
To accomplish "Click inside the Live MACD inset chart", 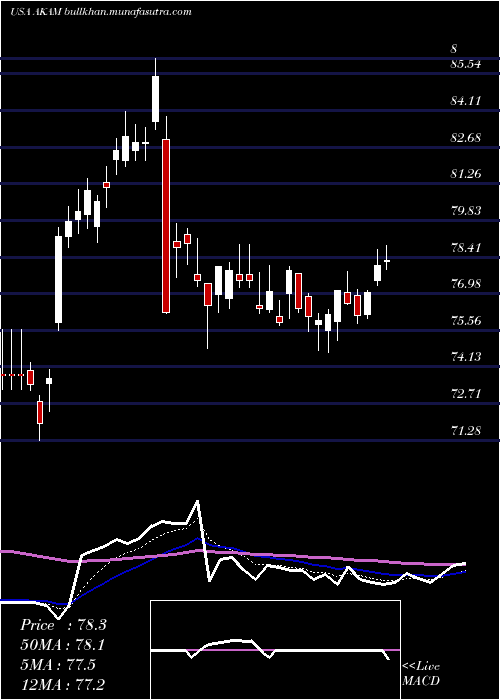I will point(275,650).
